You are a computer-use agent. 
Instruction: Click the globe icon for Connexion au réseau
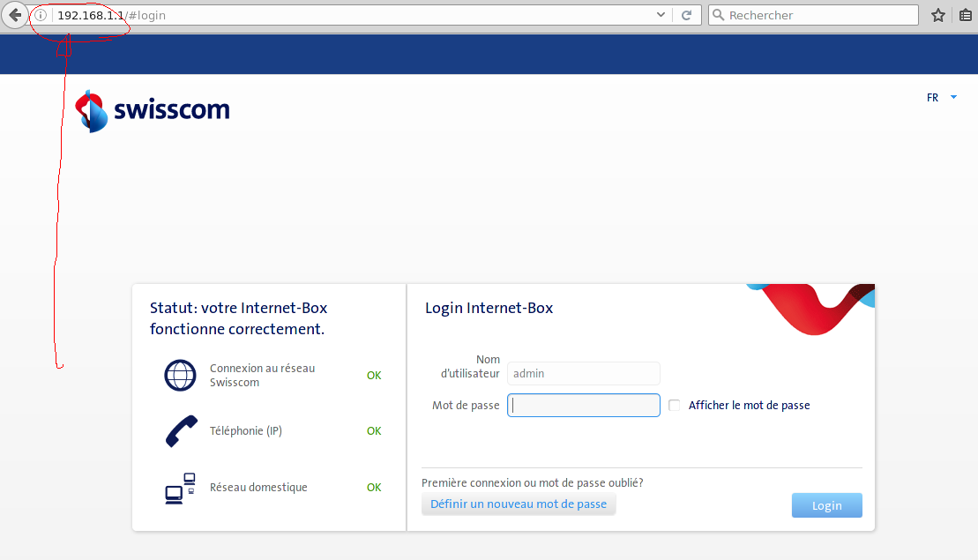(180, 376)
